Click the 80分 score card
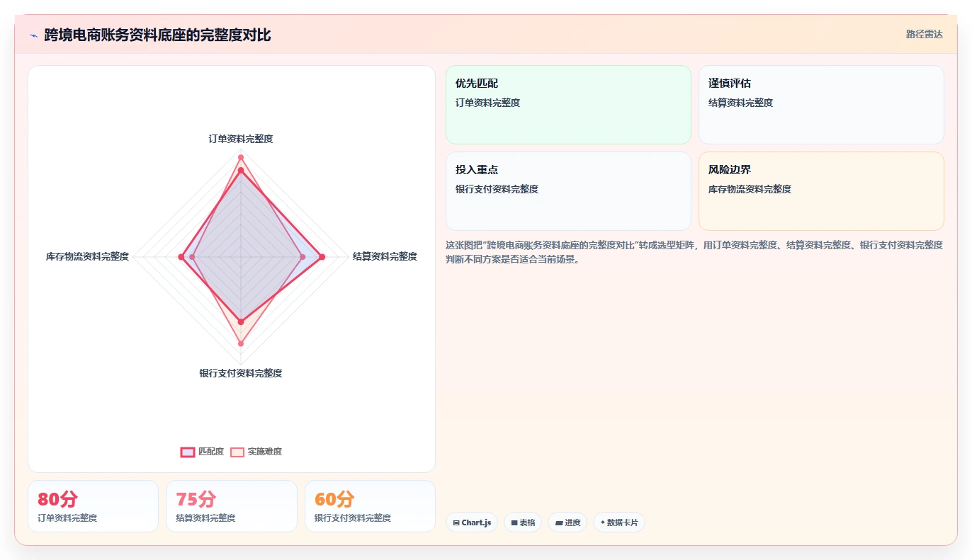 click(x=93, y=506)
